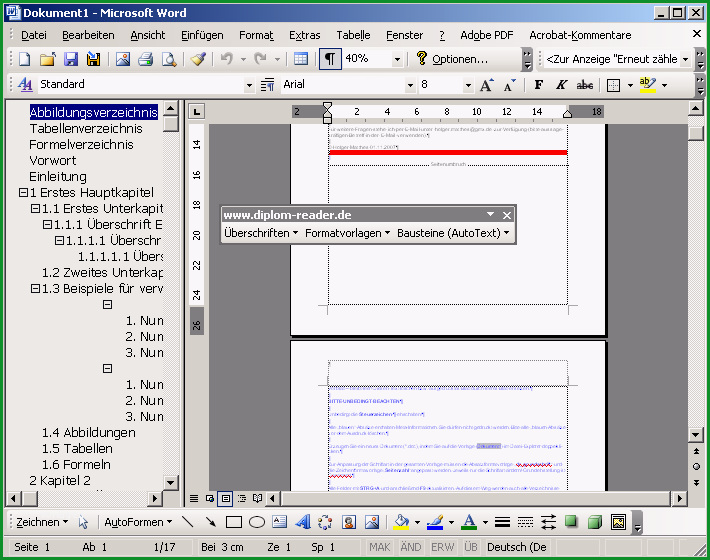Open Styles and Formatting AA icon
The height and width of the screenshot is (560, 710).
(x=25, y=84)
